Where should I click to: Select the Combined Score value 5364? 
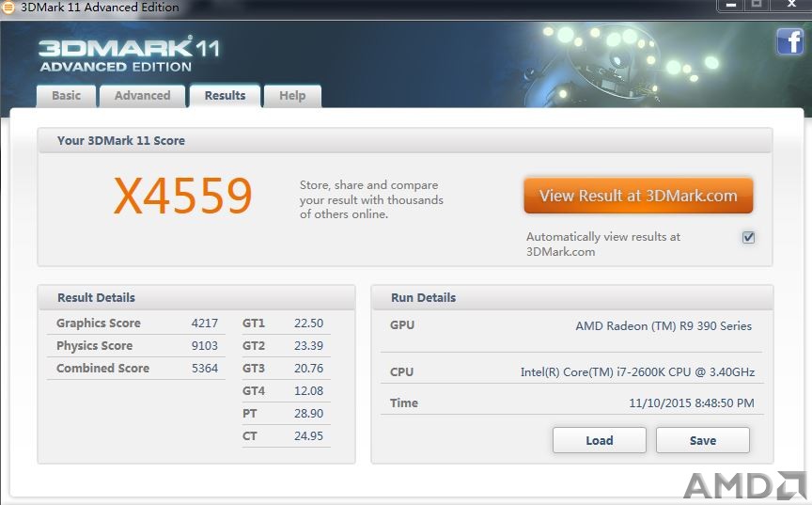pos(205,369)
